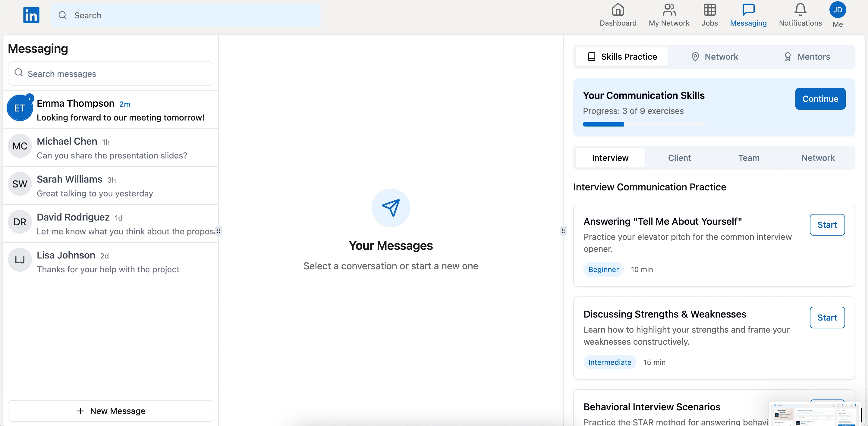Open the Dashboard home icon
This screenshot has height=426, width=868.
click(618, 9)
